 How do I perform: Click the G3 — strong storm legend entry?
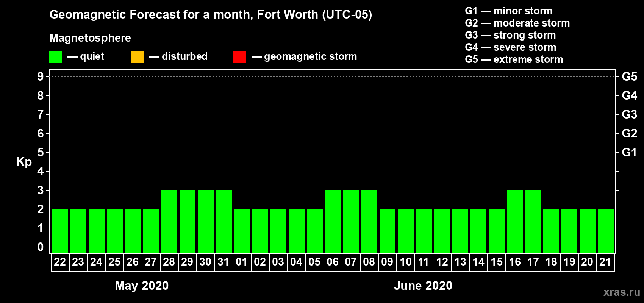click(510, 35)
